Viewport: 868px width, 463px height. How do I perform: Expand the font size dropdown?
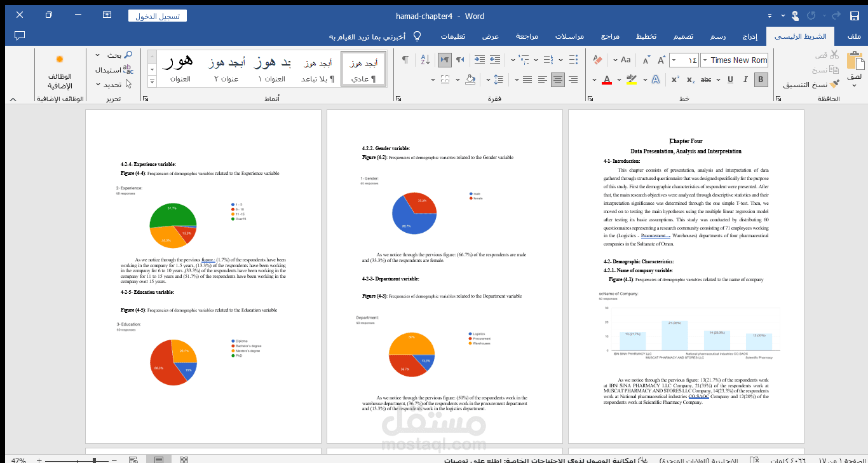(x=674, y=60)
